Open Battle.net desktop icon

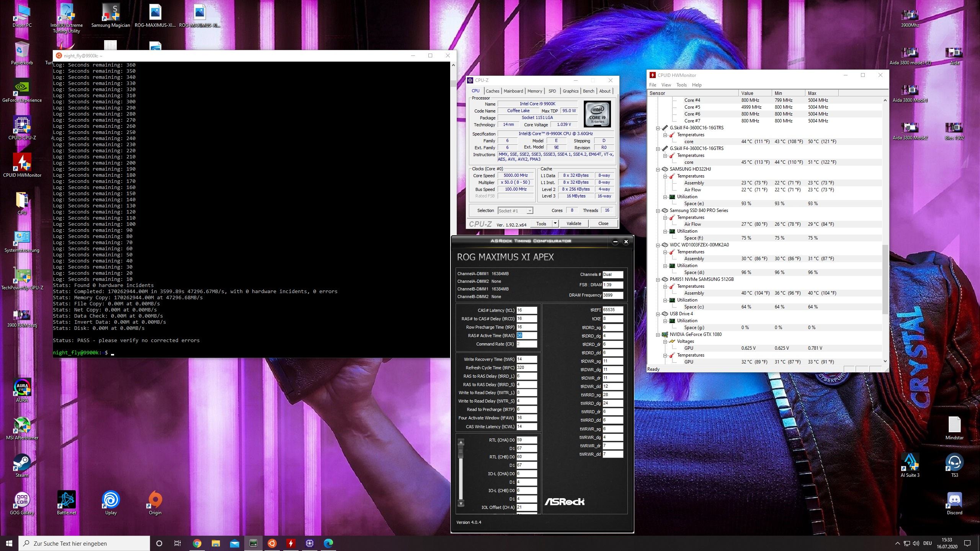point(66,504)
